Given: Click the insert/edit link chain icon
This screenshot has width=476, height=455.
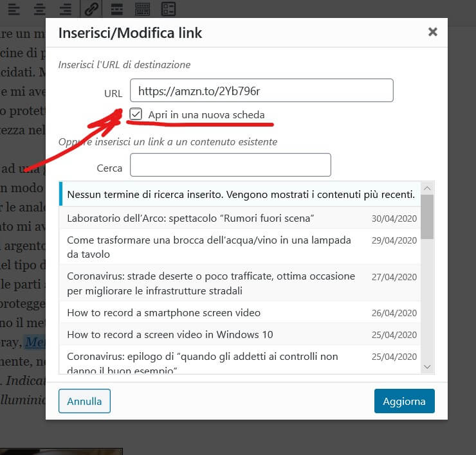Looking at the screenshot, I should pyautogui.click(x=91, y=9).
